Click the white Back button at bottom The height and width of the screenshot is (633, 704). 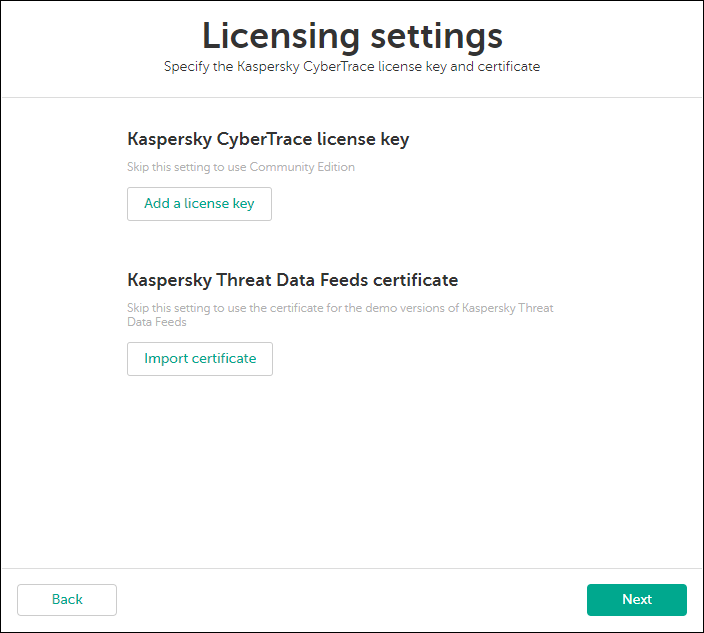(x=67, y=600)
